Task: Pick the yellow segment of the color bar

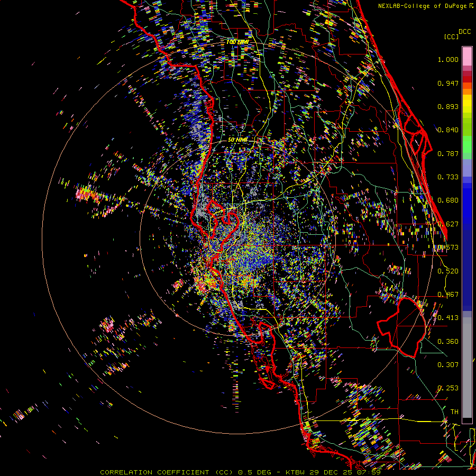Action: pos(467,104)
